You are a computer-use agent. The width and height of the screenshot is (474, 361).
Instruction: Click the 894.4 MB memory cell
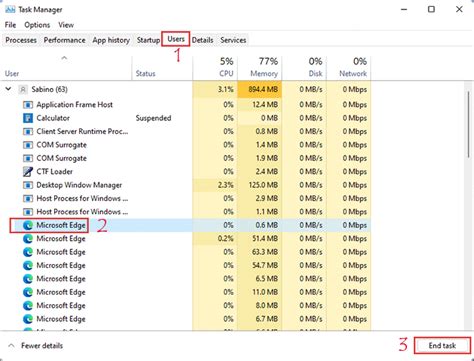coord(259,89)
